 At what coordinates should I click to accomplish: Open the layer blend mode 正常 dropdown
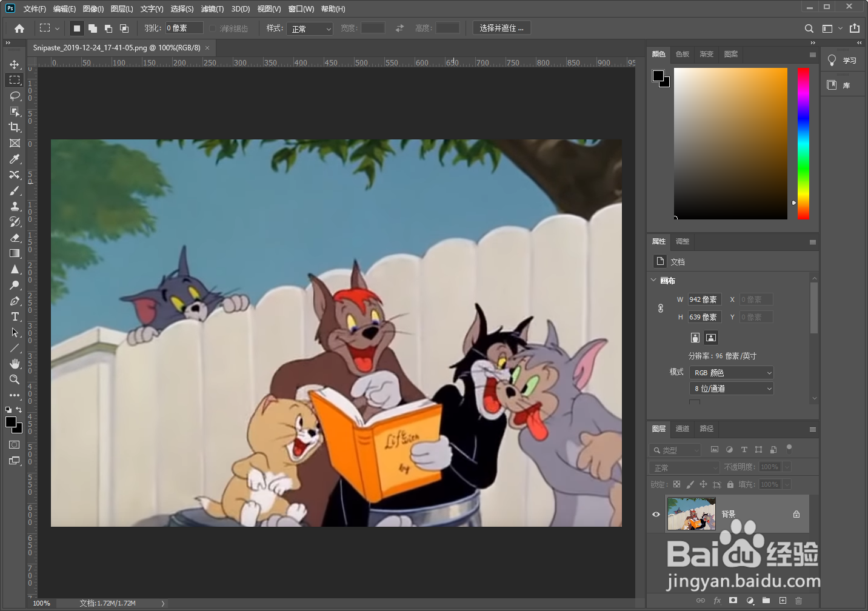coord(684,467)
